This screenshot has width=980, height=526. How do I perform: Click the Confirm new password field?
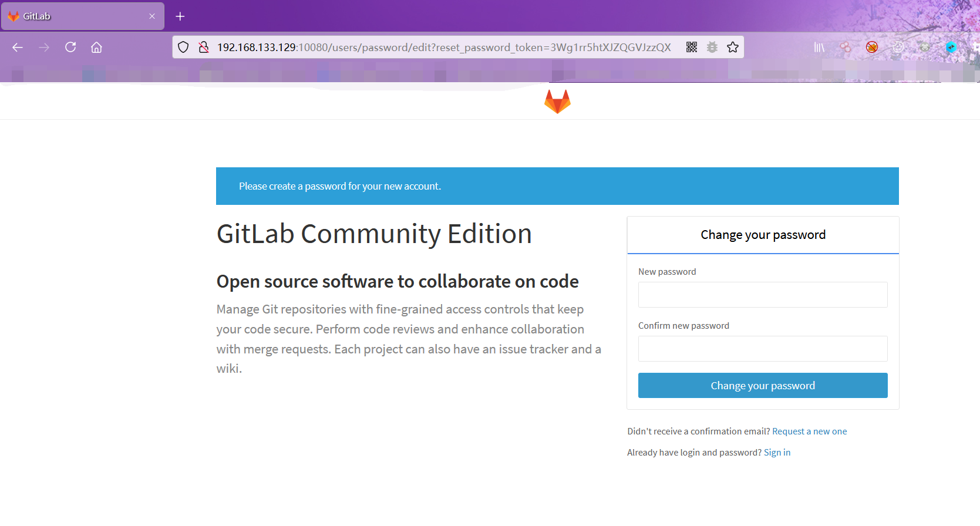pos(763,349)
